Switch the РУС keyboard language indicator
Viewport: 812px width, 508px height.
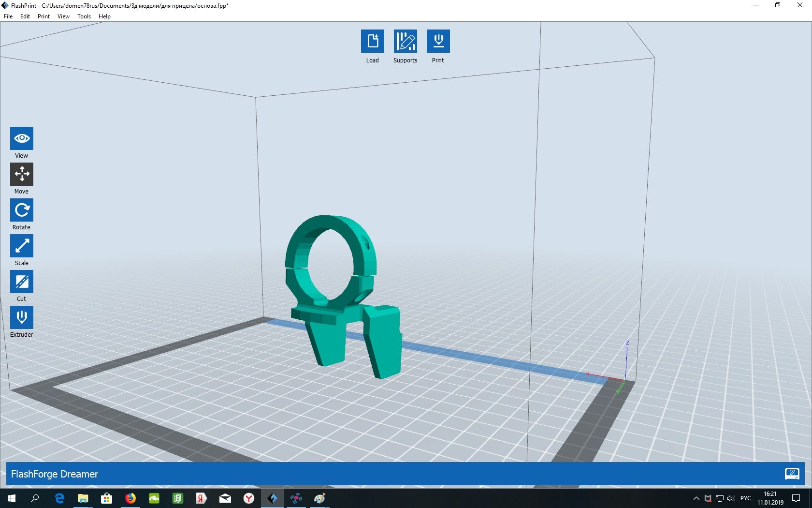746,498
